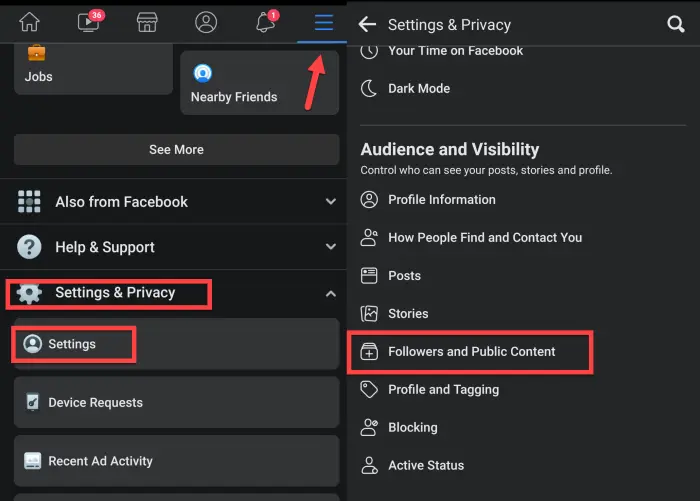This screenshot has height=501, width=700.
Task: Click the Your Time on Facebook clock icon
Action: [369, 51]
